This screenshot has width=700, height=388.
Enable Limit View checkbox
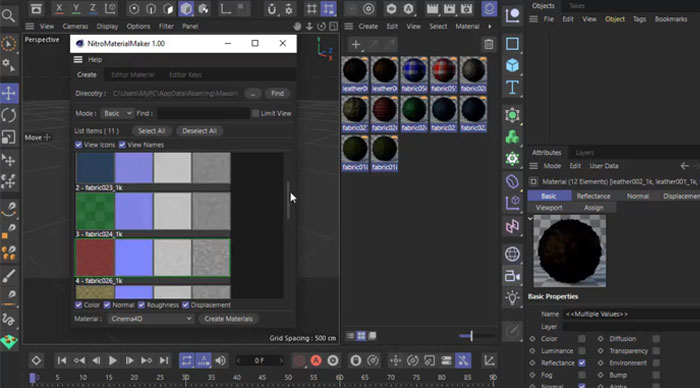(x=255, y=113)
